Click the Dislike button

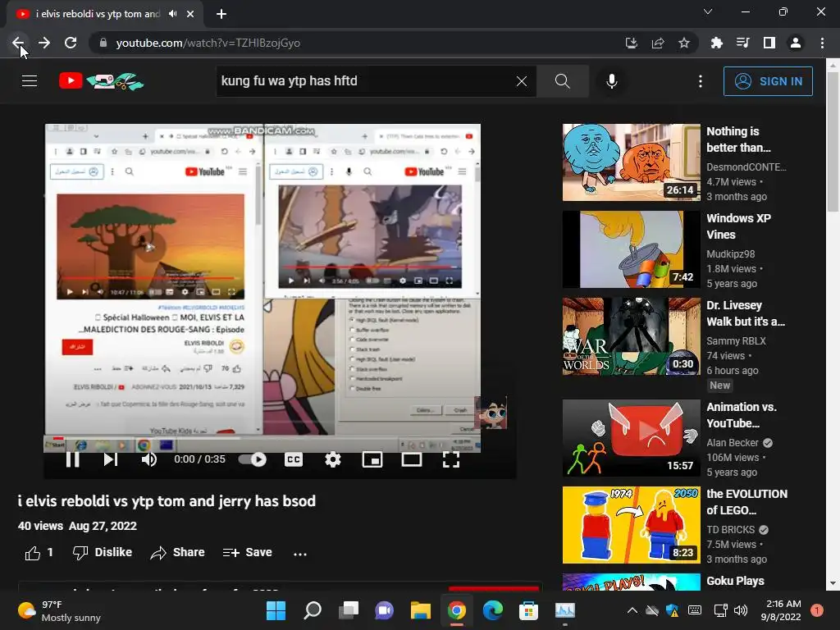click(103, 552)
